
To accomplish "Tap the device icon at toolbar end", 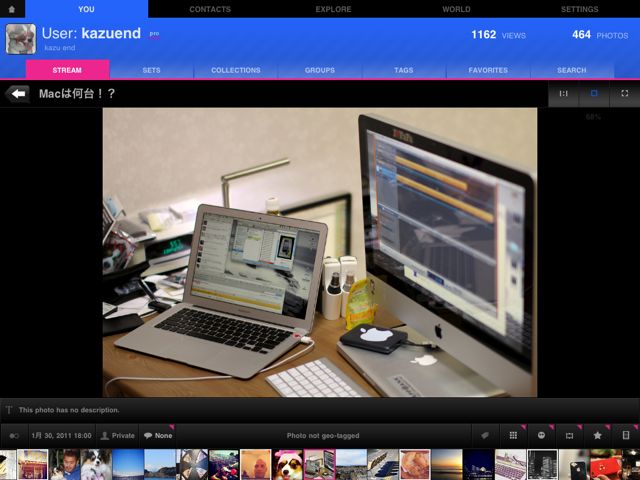I will click(x=626, y=436).
